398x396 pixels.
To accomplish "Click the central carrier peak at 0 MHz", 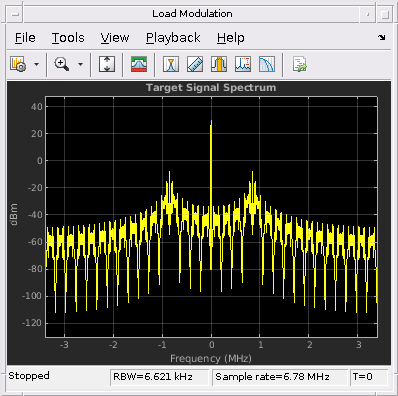I will pos(211,122).
